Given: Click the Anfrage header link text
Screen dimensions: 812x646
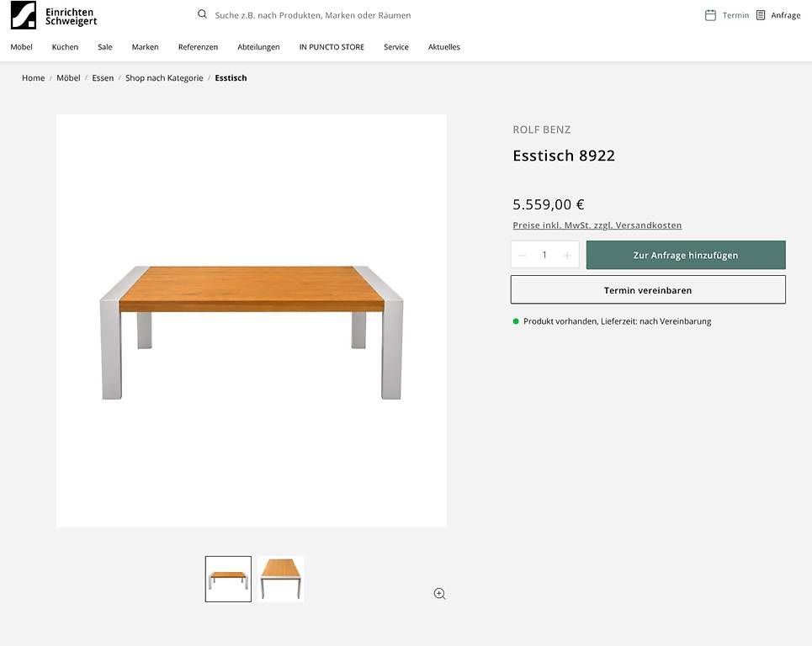Looking at the screenshot, I should pyautogui.click(x=786, y=15).
